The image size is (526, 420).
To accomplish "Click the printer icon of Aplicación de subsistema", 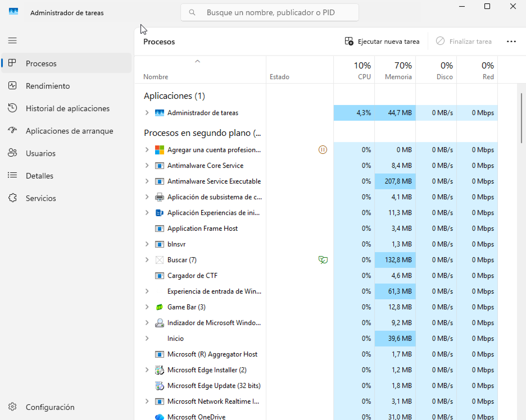I will point(159,197).
